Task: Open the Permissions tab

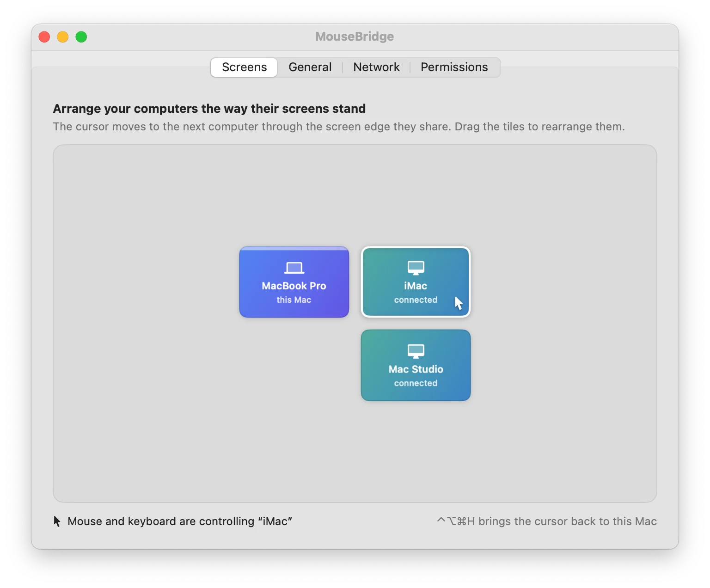Action: point(454,67)
